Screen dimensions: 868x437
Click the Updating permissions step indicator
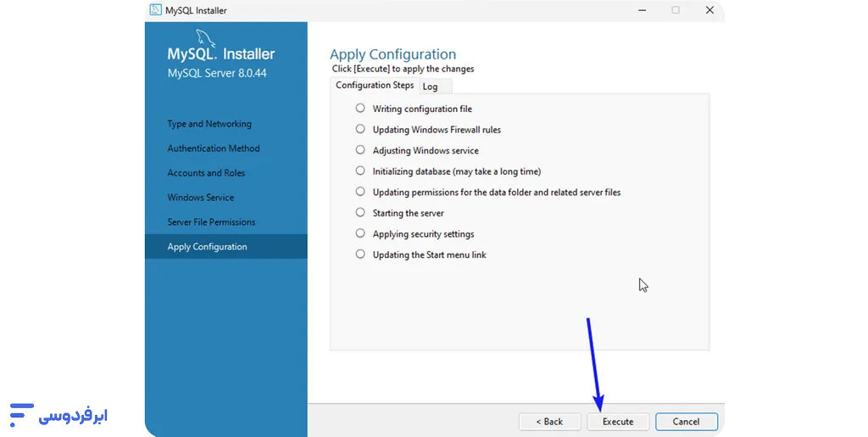click(360, 192)
